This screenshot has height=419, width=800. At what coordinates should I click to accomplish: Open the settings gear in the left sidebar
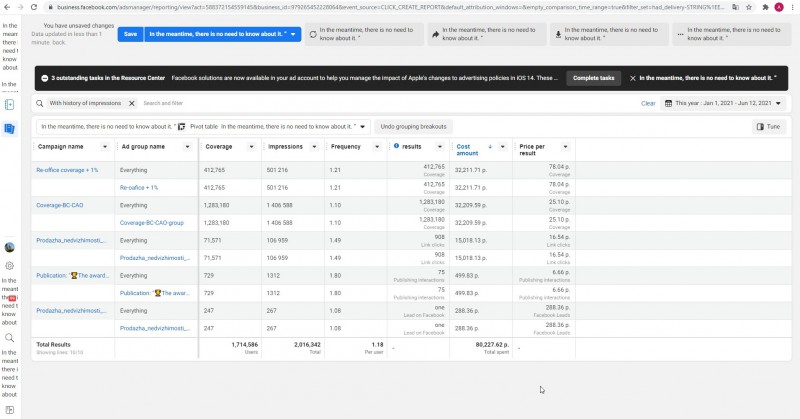tap(9, 266)
